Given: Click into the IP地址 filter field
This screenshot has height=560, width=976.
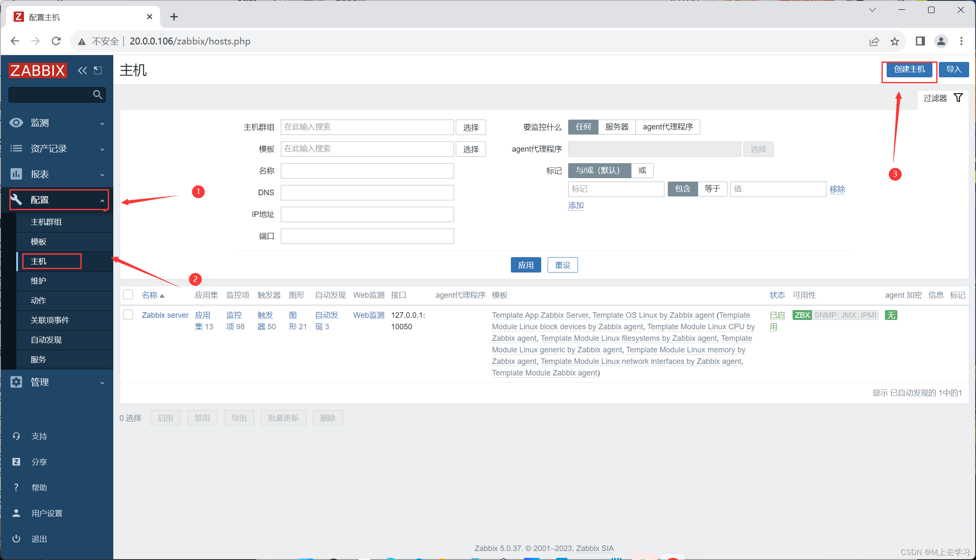Looking at the screenshot, I should (367, 214).
